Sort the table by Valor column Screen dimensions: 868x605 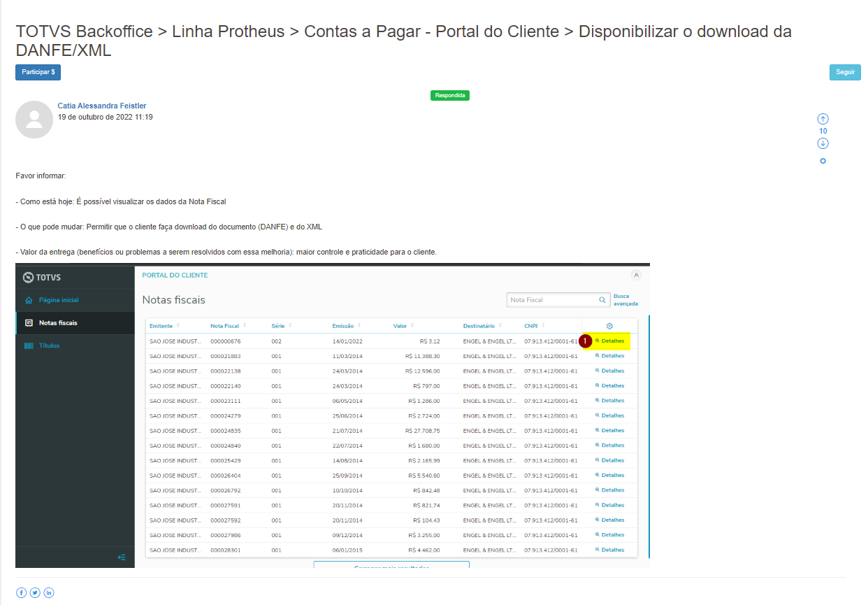(x=404, y=326)
